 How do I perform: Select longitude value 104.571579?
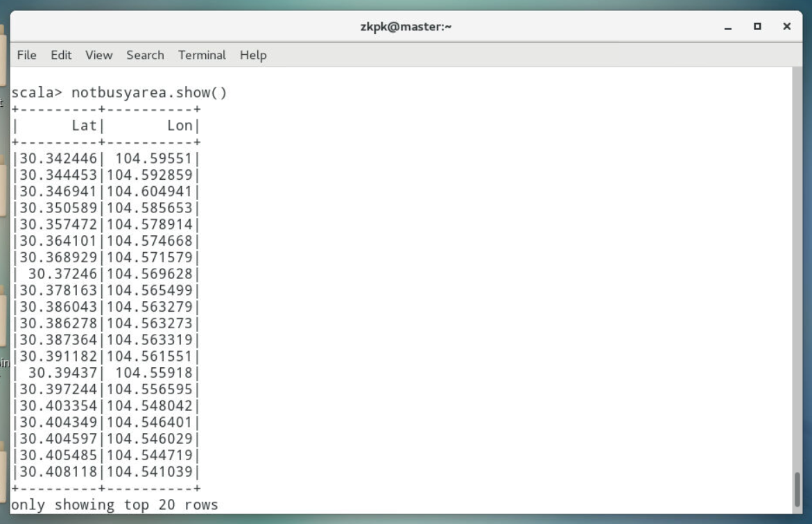click(x=150, y=257)
